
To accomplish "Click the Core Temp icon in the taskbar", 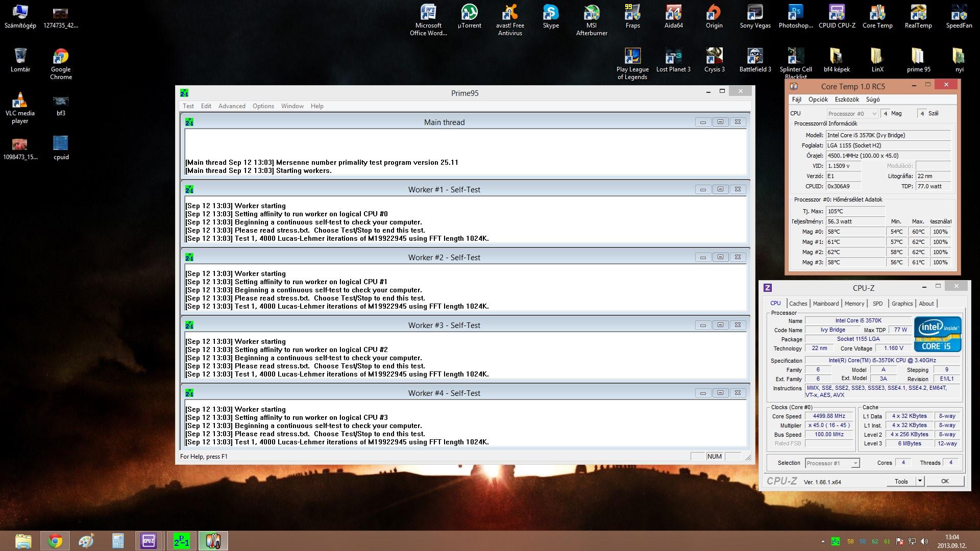I will 213,541.
